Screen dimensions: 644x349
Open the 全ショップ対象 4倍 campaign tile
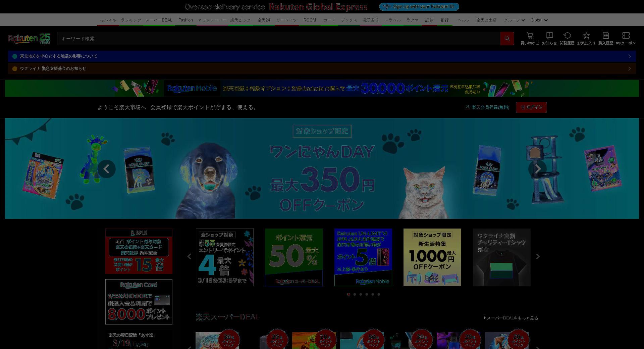click(x=225, y=257)
